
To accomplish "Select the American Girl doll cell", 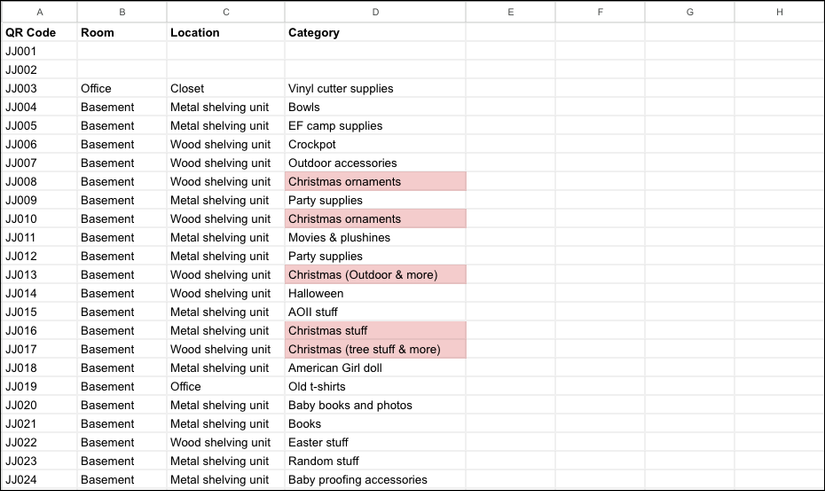I will (375, 368).
